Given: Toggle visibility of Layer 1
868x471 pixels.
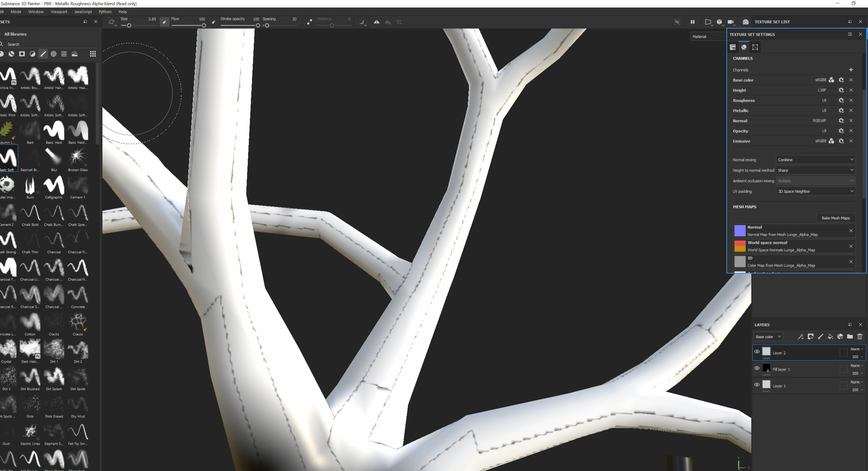Looking at the screenshot, I should [757, 385].
